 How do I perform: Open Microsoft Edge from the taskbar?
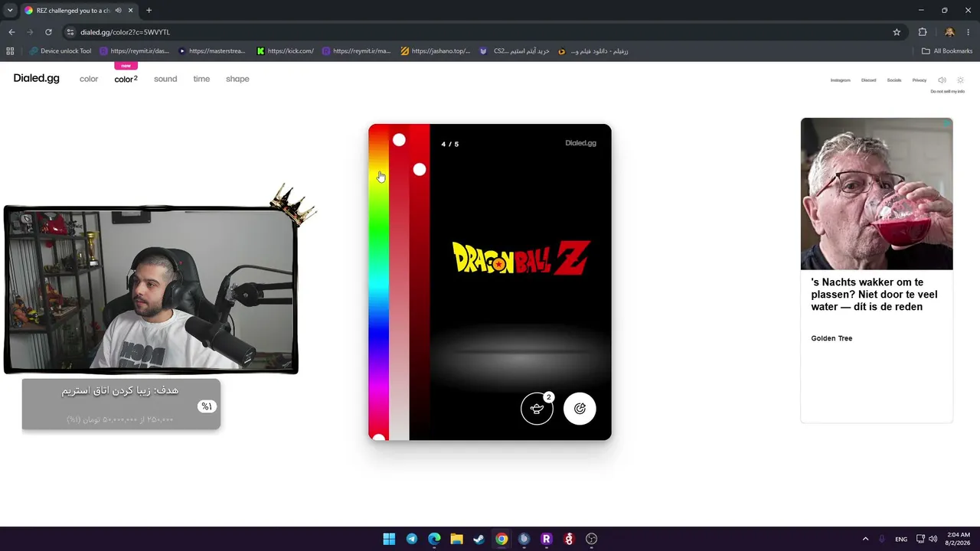pyautogui.click(x=434, y=539)
